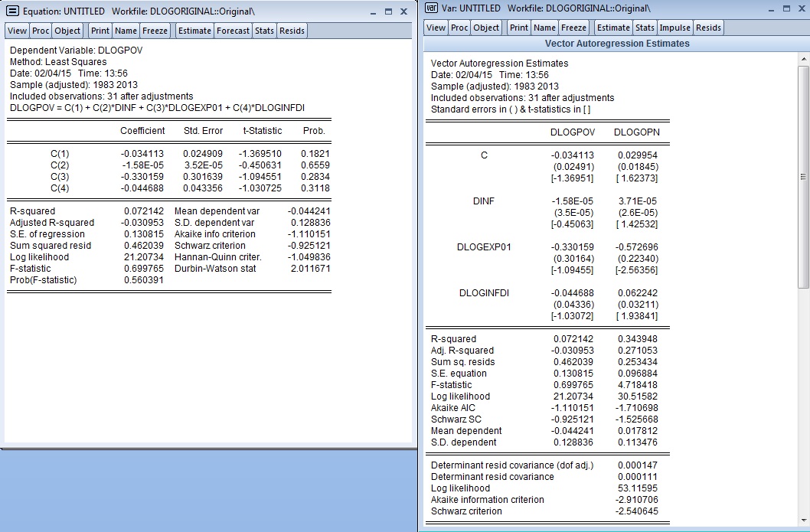Open Object menu in Var window
Viewport: 810px width, 532px height.
486,28
